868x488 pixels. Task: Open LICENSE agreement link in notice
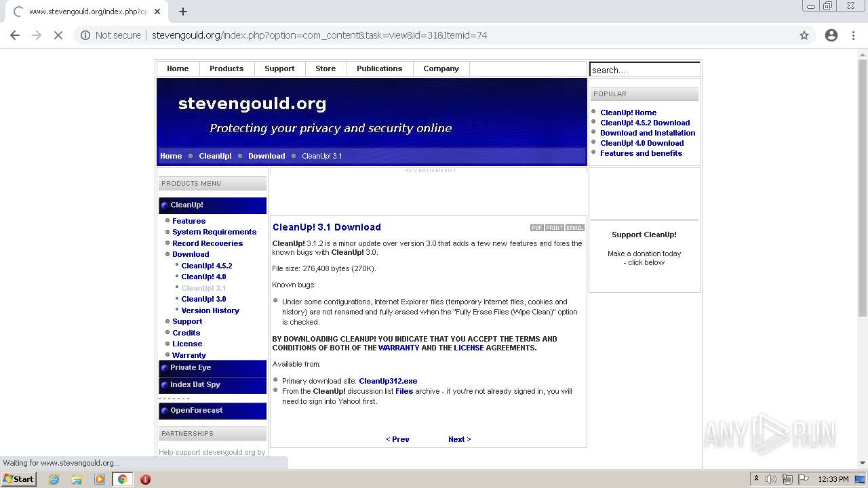click(469, 348)
